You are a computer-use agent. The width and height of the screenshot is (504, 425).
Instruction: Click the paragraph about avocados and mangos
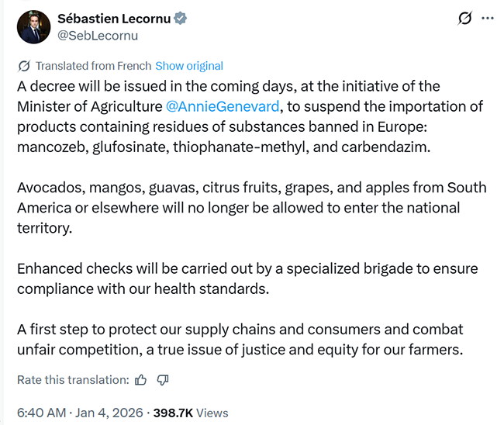pos(248,208)
